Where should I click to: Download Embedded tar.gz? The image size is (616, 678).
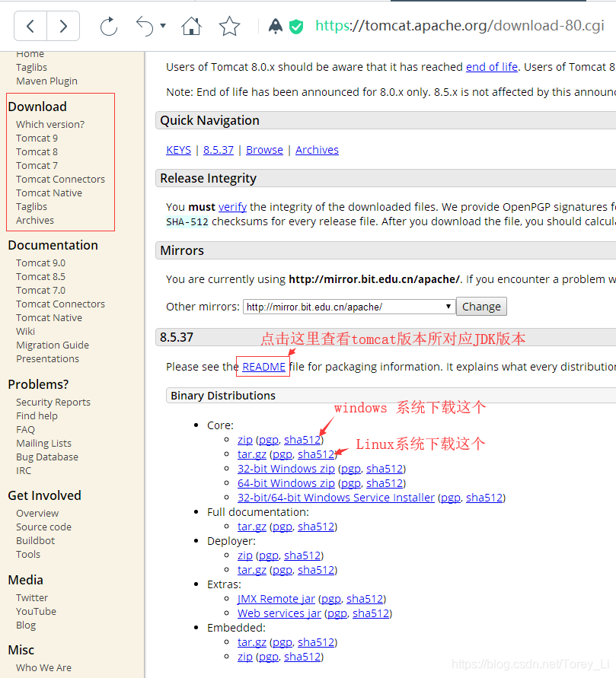[x=252, y=642]
